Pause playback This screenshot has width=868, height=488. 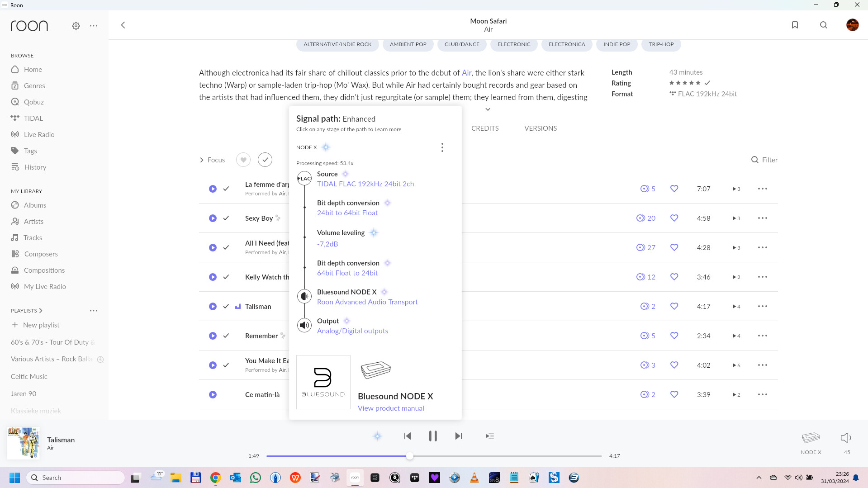point(433,436)
